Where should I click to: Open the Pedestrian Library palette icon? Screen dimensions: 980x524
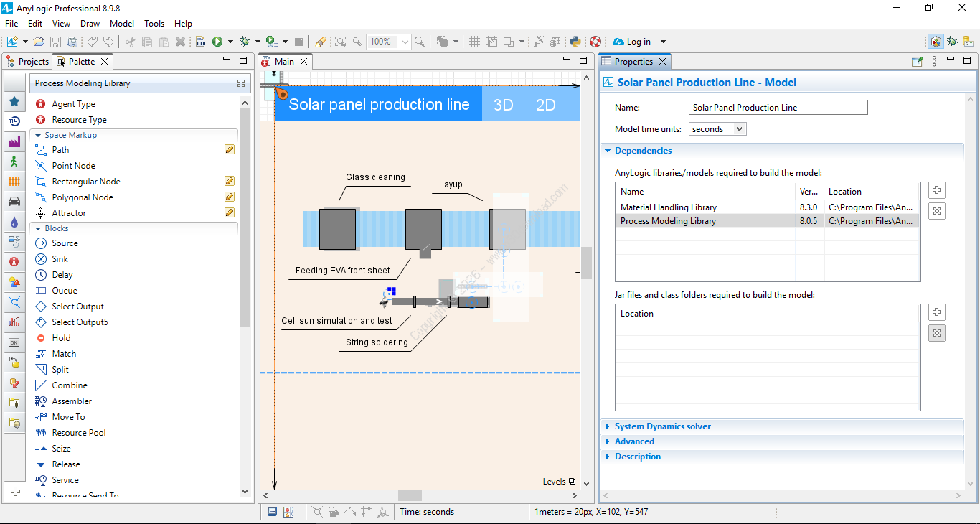(14, 162)
